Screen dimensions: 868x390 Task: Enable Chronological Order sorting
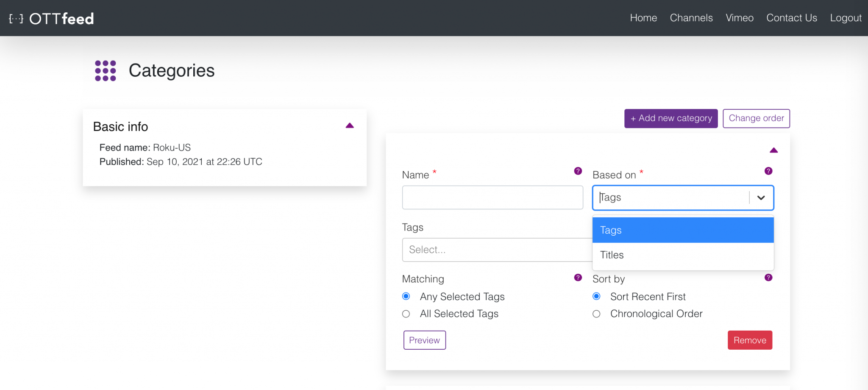click(x=596, y=314)
